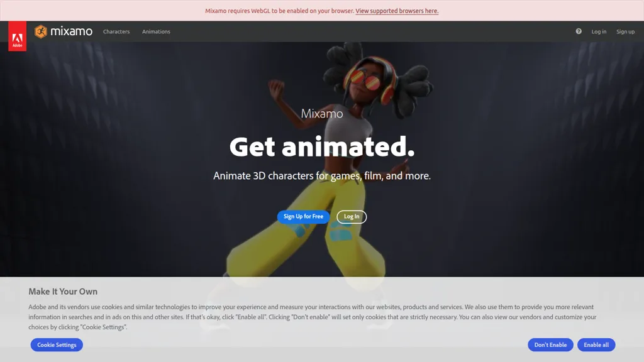
Task: Click the Mixamo requires WebGL warning text
Action: coord(279,11)
